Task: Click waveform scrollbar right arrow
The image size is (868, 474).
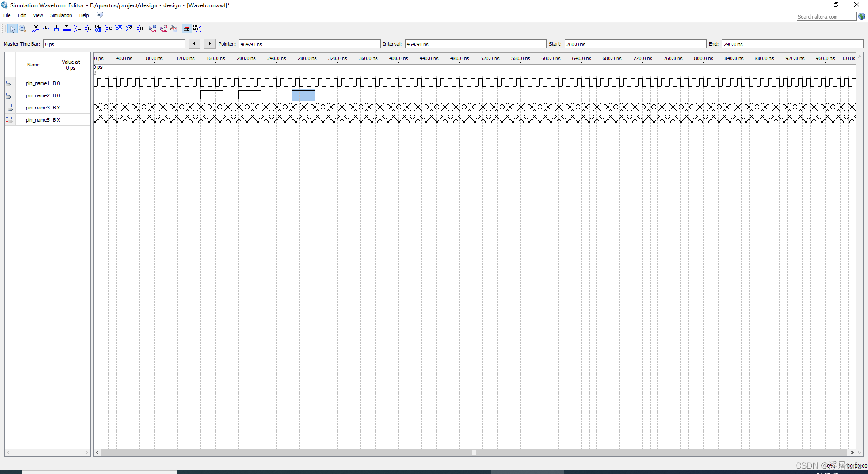Action: click(852, 452)
